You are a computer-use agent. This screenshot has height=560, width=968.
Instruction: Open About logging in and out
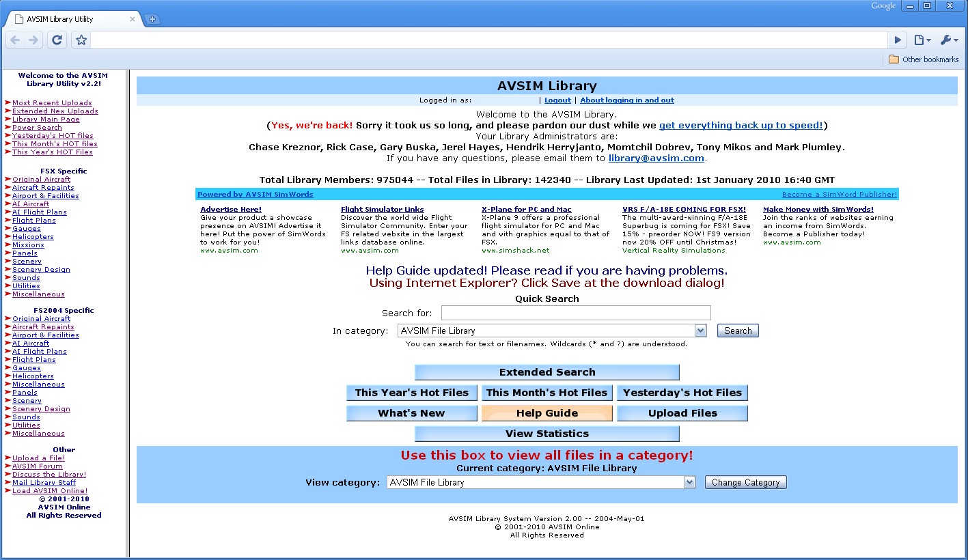(x=627, y=100)
